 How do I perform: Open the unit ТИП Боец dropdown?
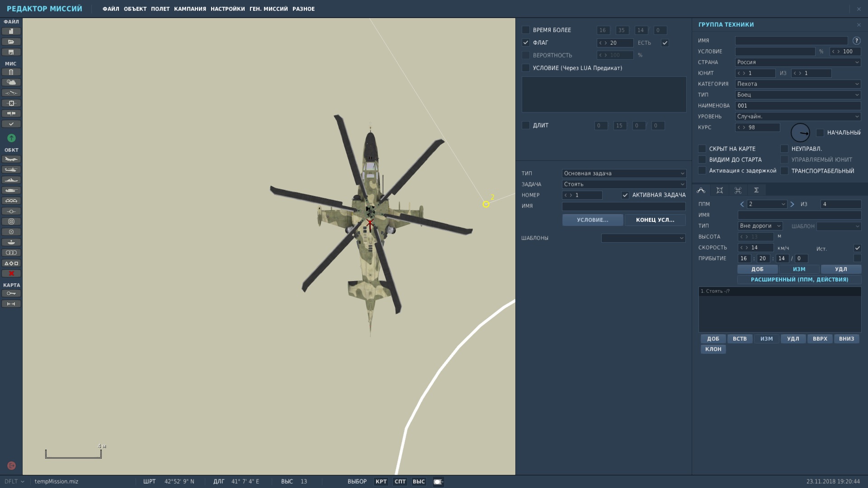point(798,95)
